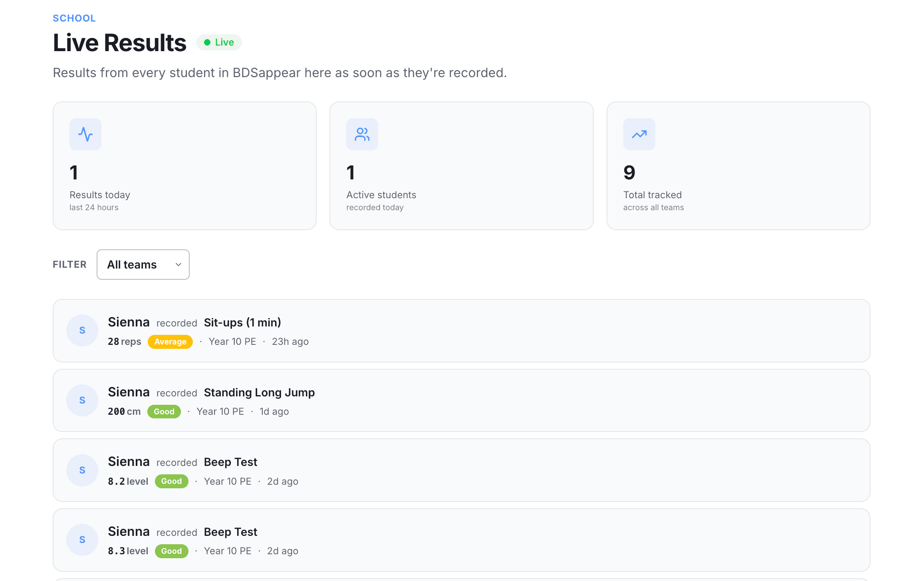The image size is (924, 581).
Task: Click Sienna's avatar on the second Beep Test entry
Action: tap(82, 539)
